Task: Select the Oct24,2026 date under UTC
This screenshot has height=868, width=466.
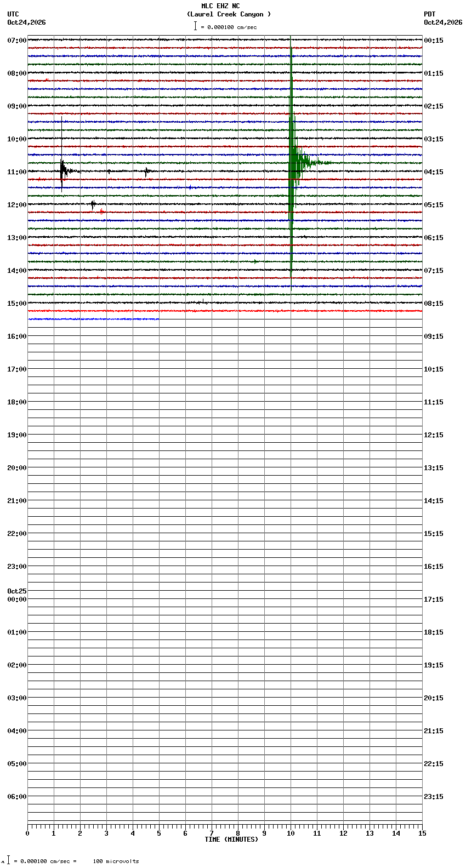Action: pos(26,22)
